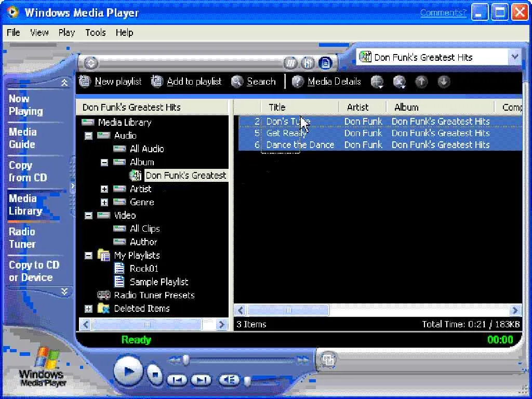
Task: Skip to the previous track
Action: pyautogui.click(x=177, y=380)
